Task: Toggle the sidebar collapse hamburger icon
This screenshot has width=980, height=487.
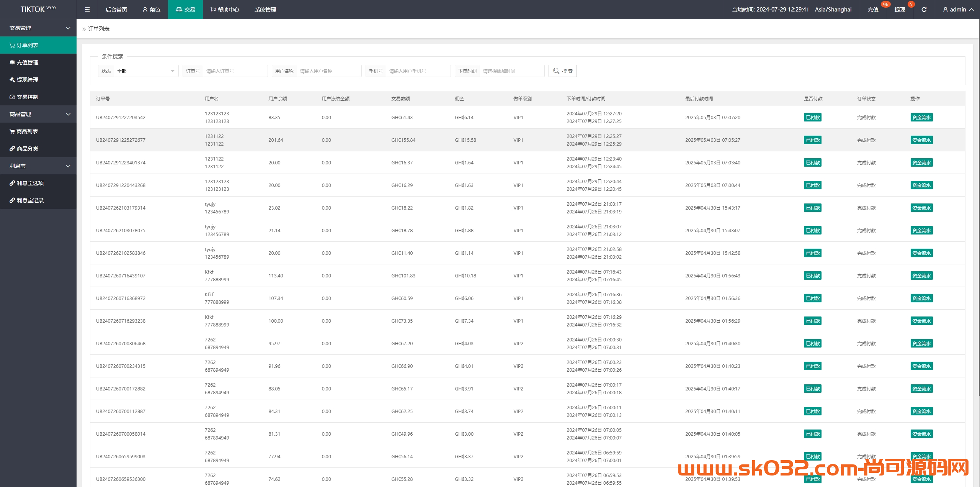Action: (x=87, y=10)
